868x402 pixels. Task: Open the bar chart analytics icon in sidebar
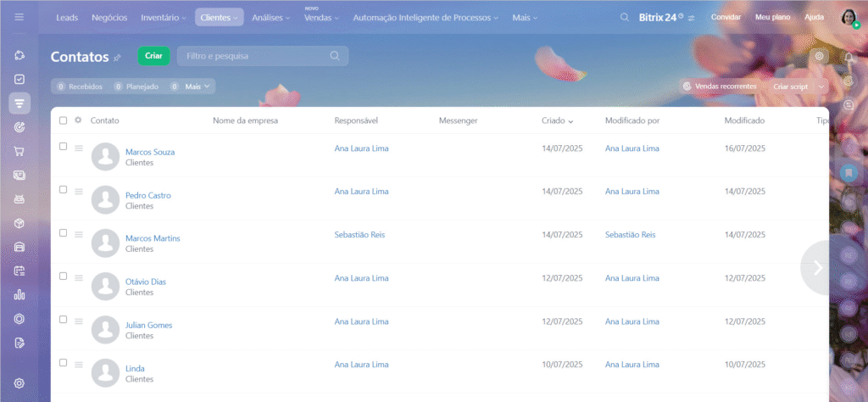coord(19,295)
